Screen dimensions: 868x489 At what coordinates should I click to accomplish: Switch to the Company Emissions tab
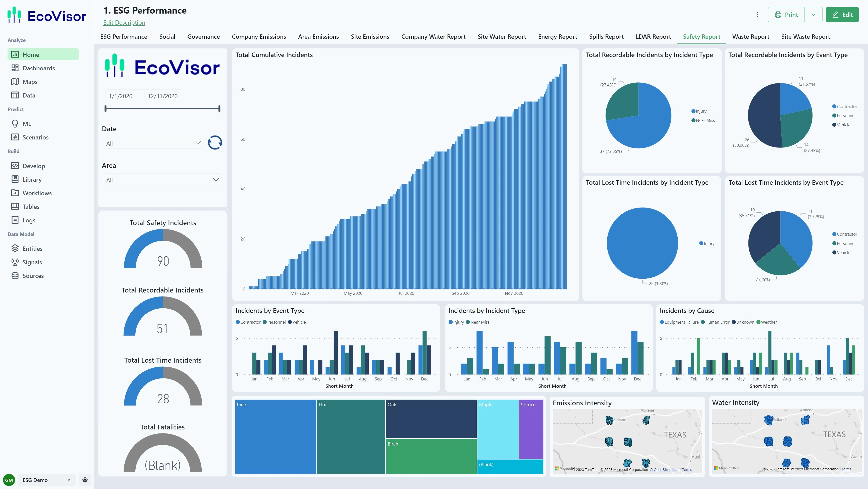(258, 36)
